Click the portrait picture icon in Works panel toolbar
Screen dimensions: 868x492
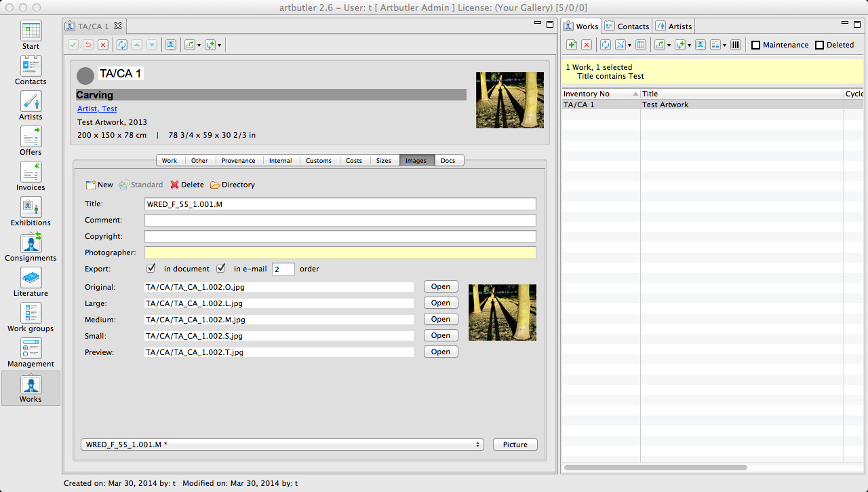pos(701,45)
